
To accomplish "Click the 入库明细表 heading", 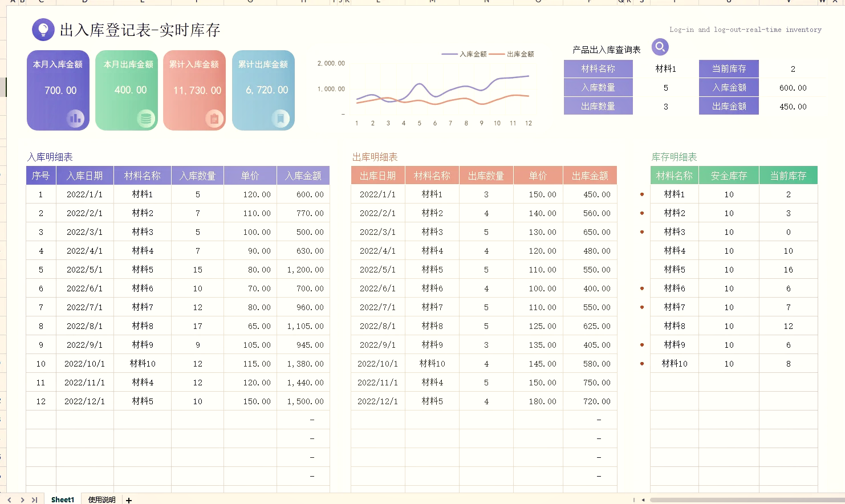I will tap(50, 157).
